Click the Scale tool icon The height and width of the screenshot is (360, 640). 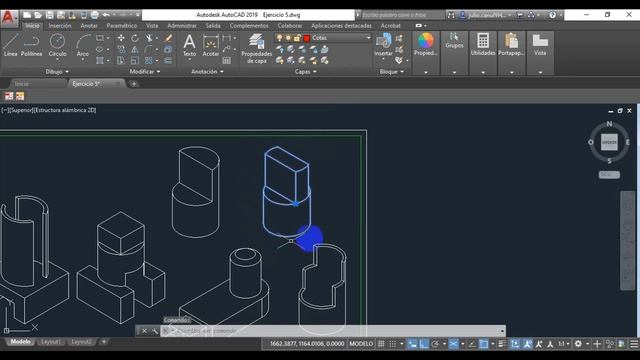click(x=135, y=60)
